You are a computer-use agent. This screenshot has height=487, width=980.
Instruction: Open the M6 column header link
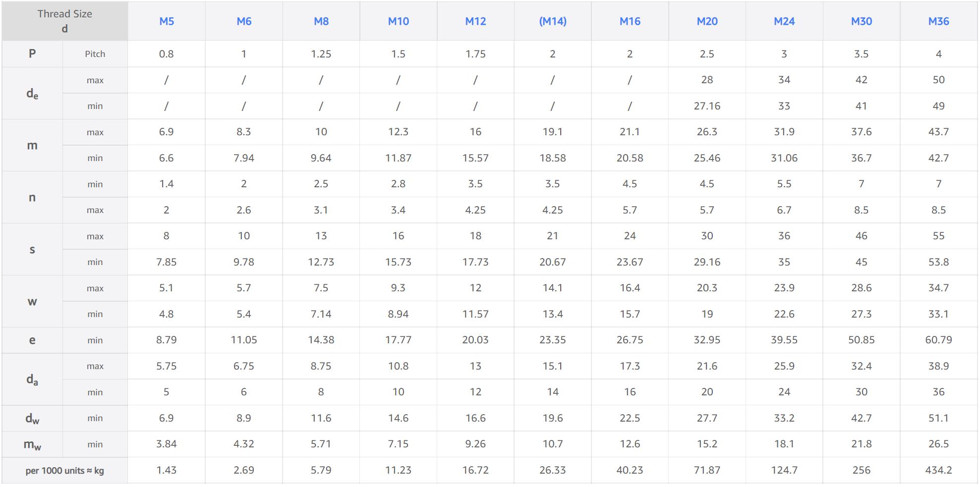(x=244, y=21)
